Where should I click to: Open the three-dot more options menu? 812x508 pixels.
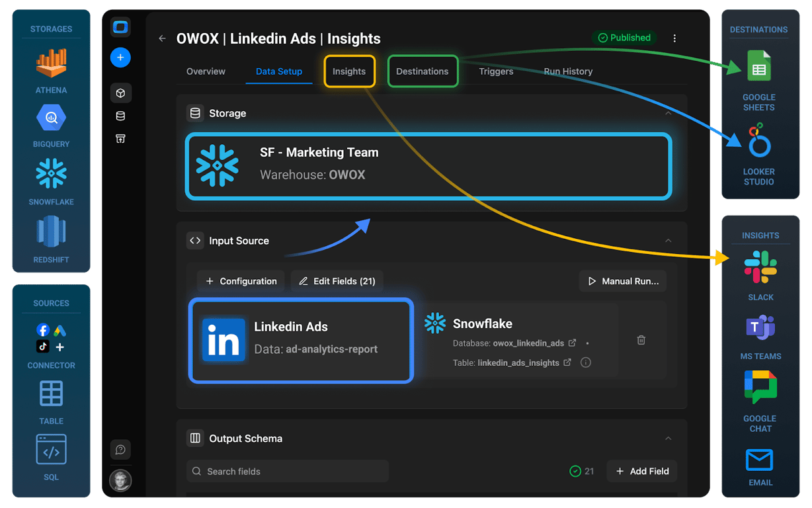[674, 38]
